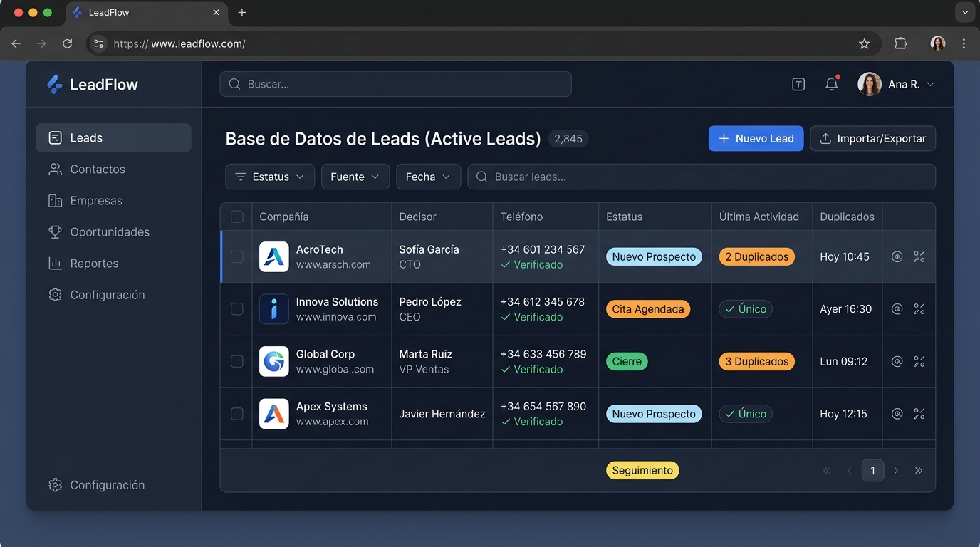Check the Innova Solutions row checkbox
Image resolution: width=980 pixels, height=547 pixels.
[237, 309]
